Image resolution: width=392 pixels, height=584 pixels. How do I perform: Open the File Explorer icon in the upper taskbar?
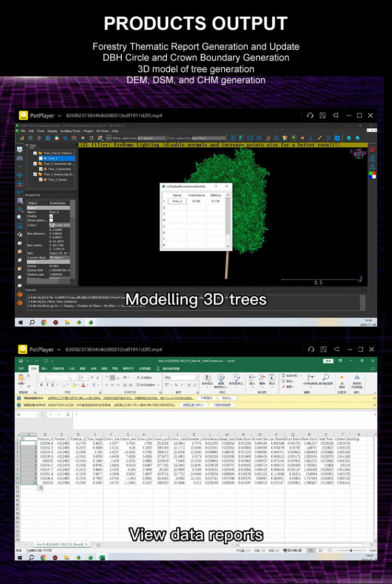pos(67,322)
